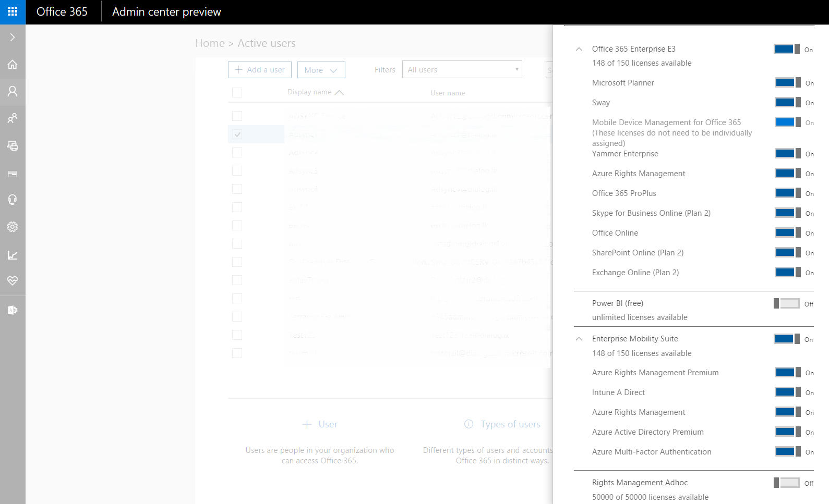Disable Yammer Enterprise switch
Viewport: 829px width, 504px height.
pos(788,153)
